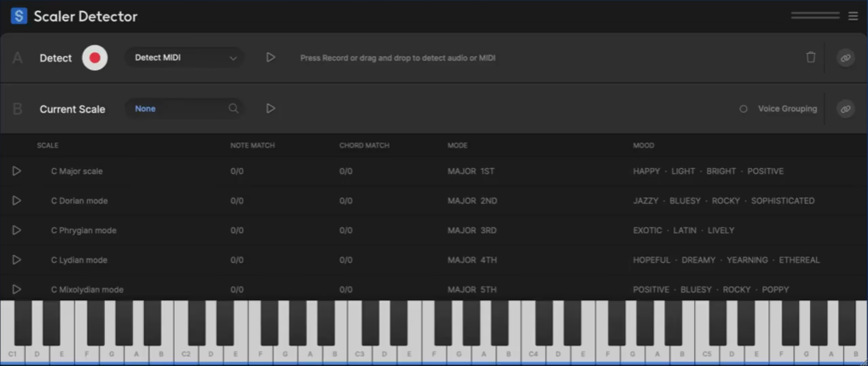
Task: Open the hamburger menu
Action: 853,16
